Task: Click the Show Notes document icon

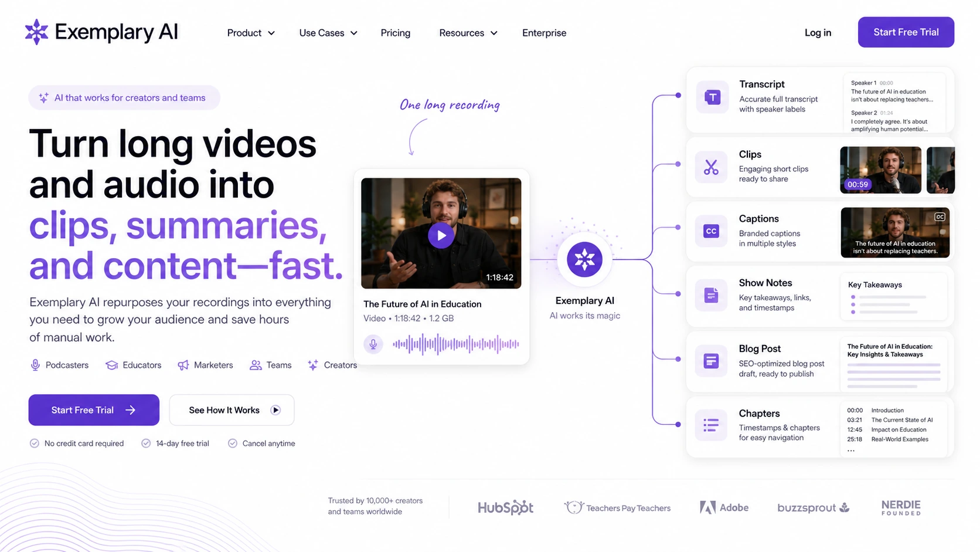Action: [x=711, y=295]
